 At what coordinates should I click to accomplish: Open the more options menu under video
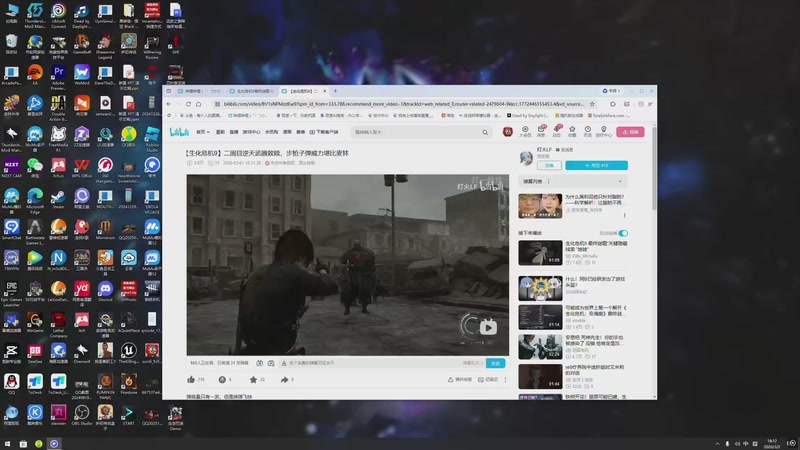tap(505, 380)
